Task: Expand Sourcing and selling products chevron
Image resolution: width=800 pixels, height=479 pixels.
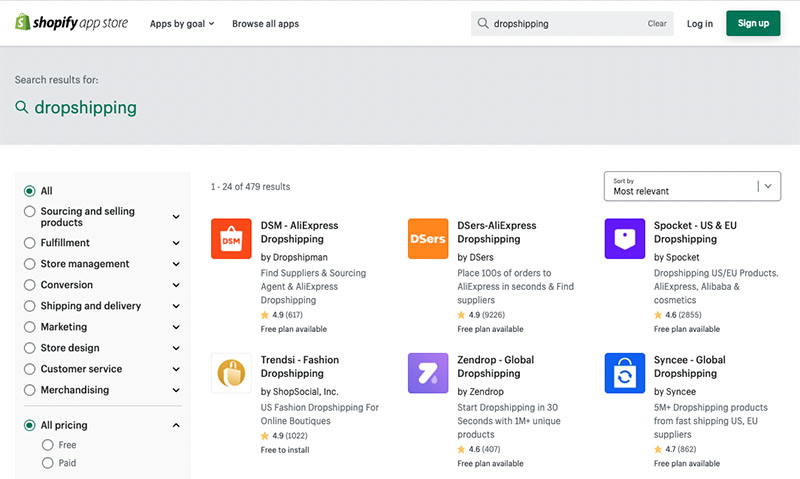Action: pos(176,217)
